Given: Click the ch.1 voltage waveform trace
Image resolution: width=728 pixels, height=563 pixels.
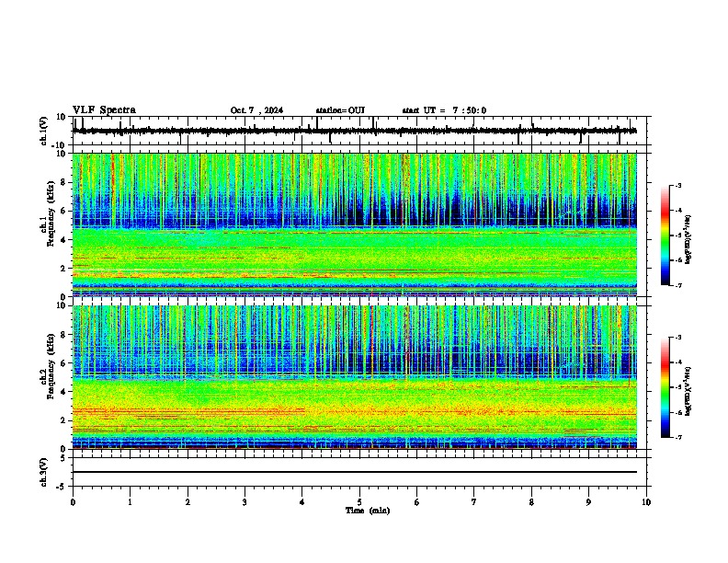Looking at the screenshot, I should tap(355, 131).
